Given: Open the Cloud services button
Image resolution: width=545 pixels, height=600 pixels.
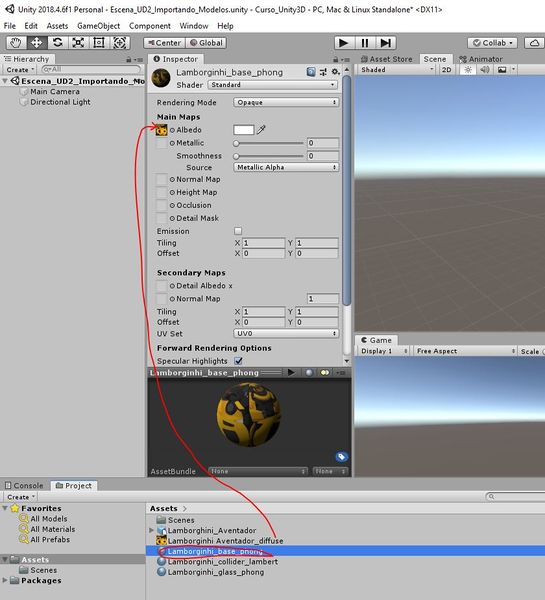Looking at the screenshot, I should (534, 43).
